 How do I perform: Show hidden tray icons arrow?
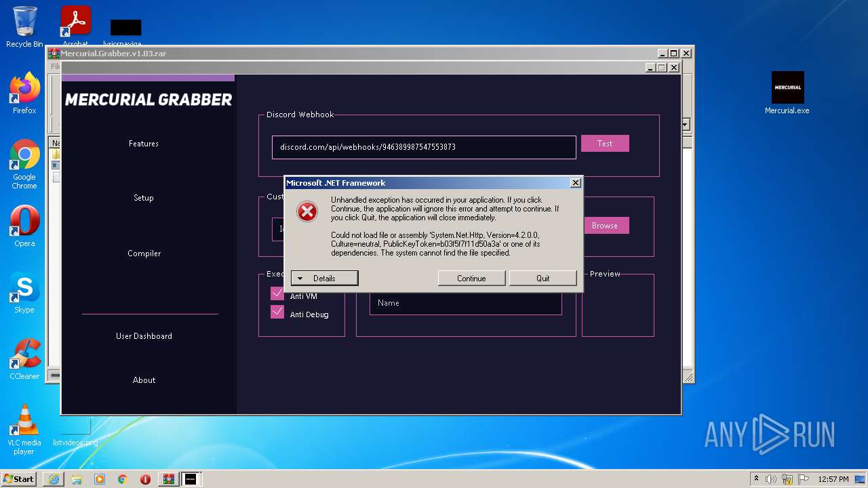(x=756, y=479)
